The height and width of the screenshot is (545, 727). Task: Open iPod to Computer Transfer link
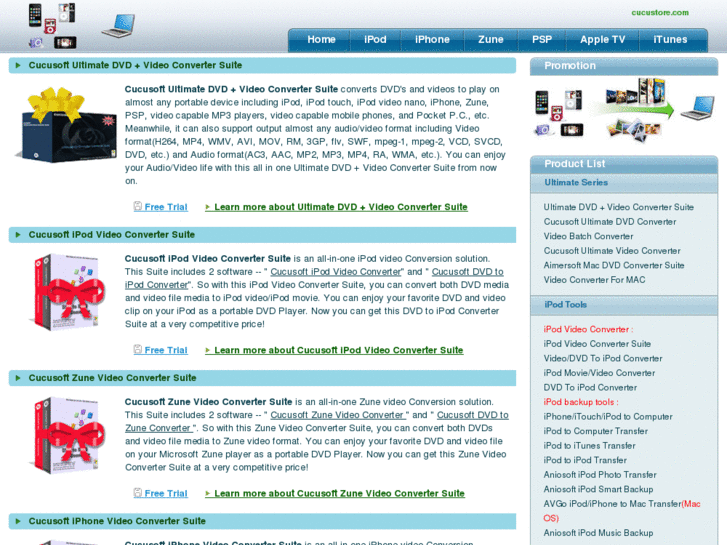pyautogui.click(x=595, y=431)
